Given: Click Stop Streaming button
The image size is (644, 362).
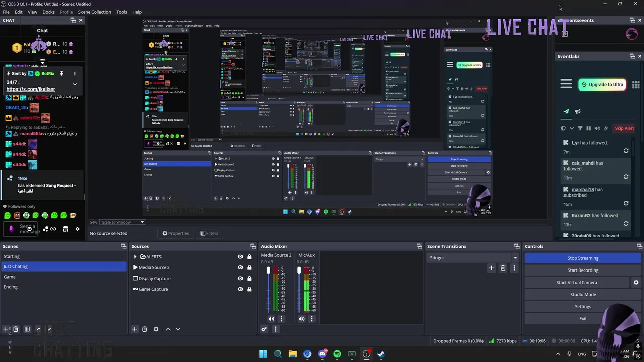Looking at the screenshot, I should click(x=583, y=258).
